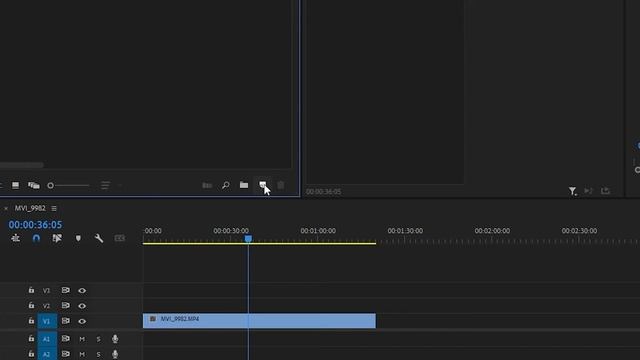Mute track A2
The width and height of the screenshot is (640, 360).
point(82,354)
